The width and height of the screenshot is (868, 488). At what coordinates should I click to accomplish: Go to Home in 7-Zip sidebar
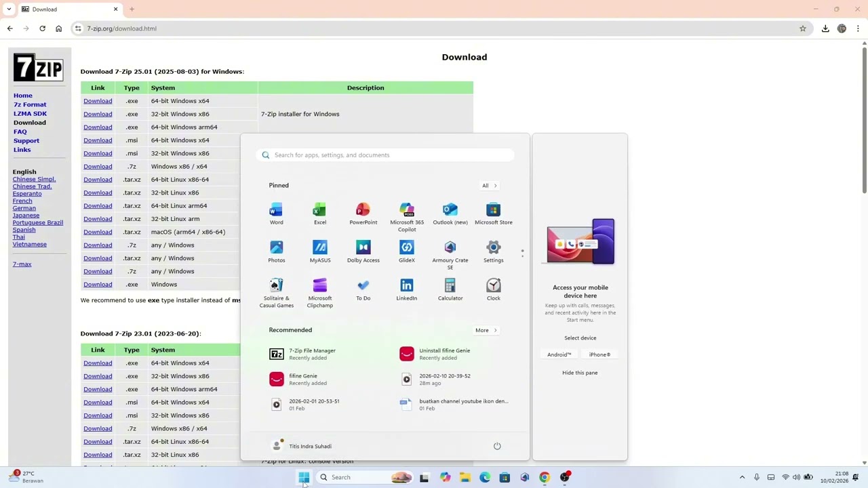(22, 96)
